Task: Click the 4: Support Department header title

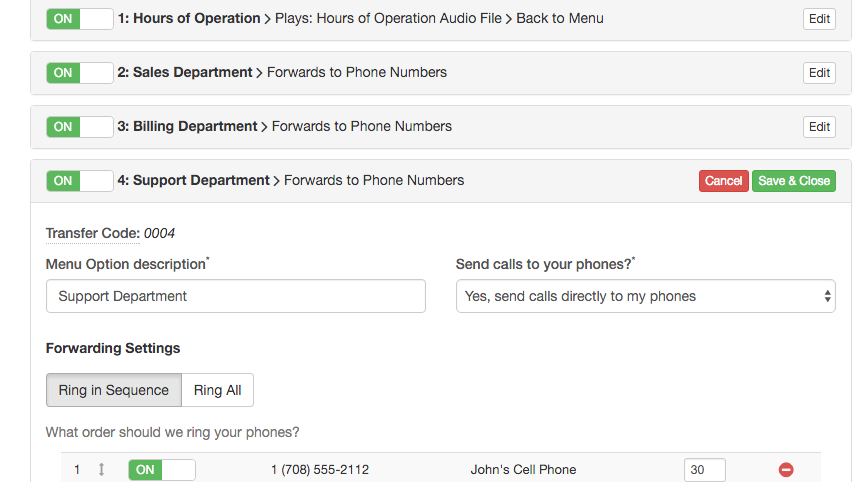Action: pyautogui.click(x=194, y=181)
